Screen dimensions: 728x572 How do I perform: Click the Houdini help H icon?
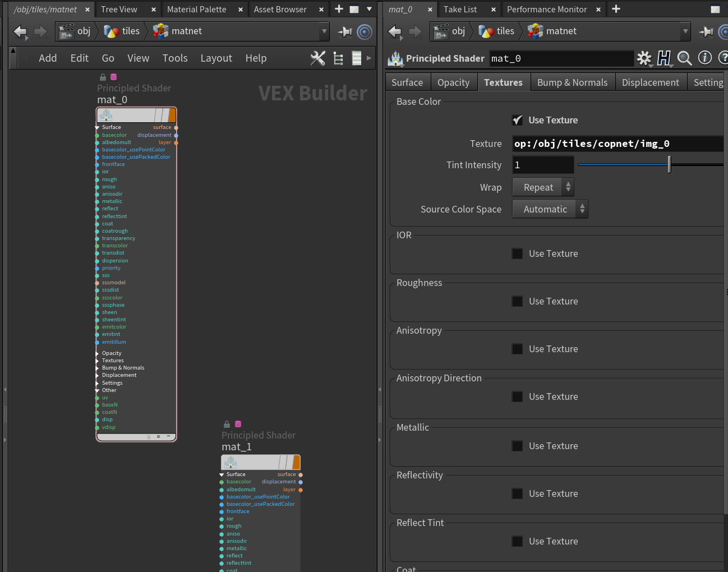point(664,58)
